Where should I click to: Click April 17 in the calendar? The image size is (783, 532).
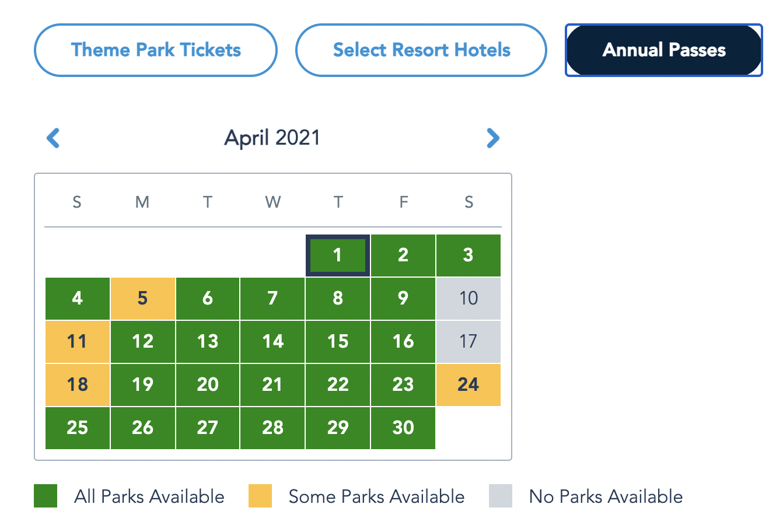468,342
